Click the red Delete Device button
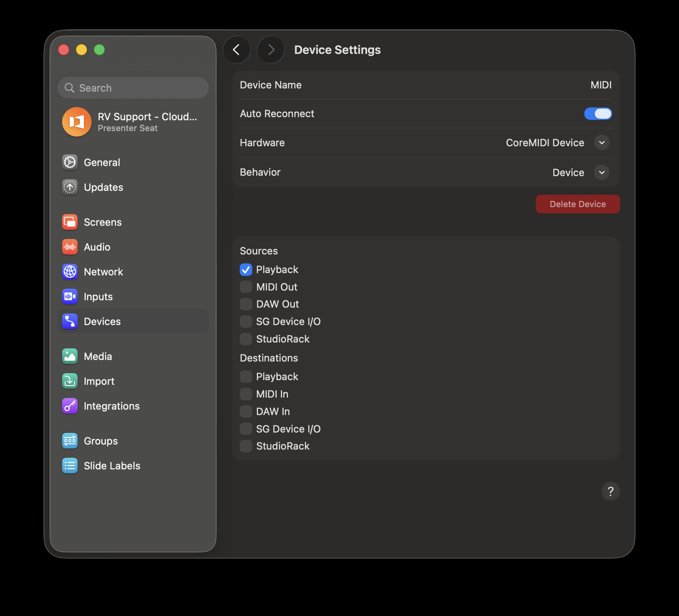This screenshot has height=616, width=679. click(578, 204)
